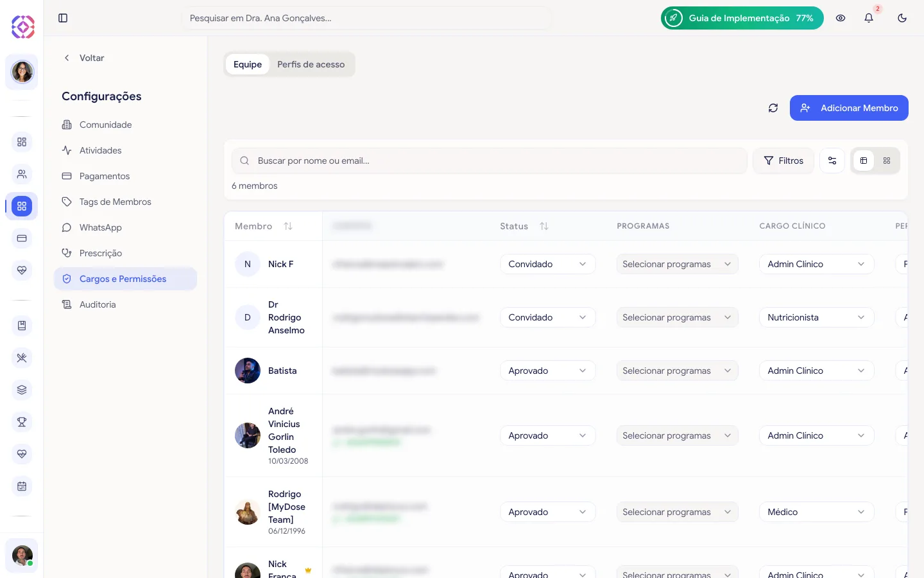This screenshot has width=924, height=578.
Task: Toggle the sidebar panel icon
Action: click(63, 18)
